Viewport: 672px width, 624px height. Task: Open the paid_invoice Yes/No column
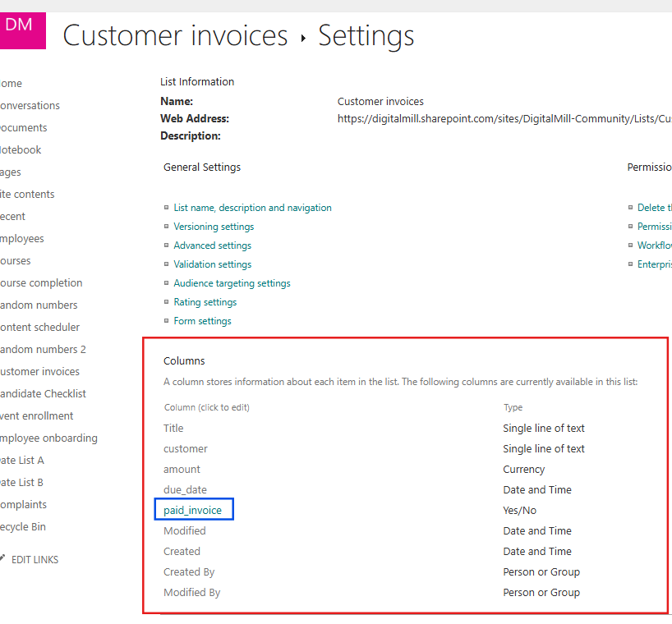point(193,509)
